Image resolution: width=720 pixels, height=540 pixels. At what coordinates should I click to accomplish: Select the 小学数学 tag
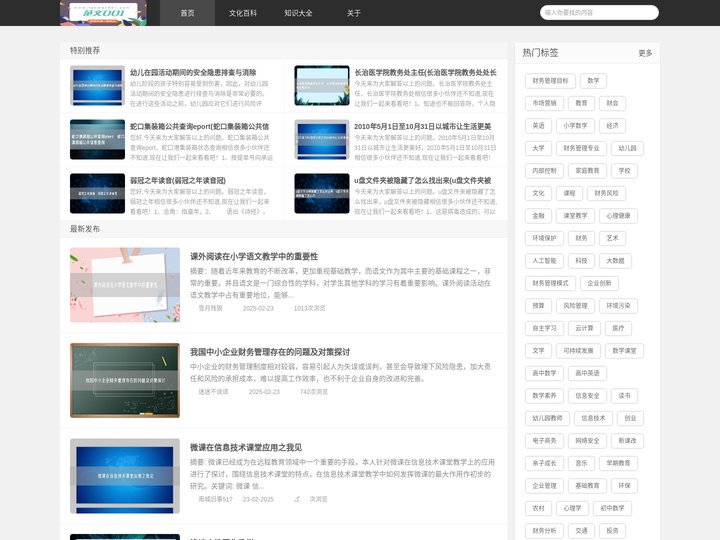[x=575, y=126]
